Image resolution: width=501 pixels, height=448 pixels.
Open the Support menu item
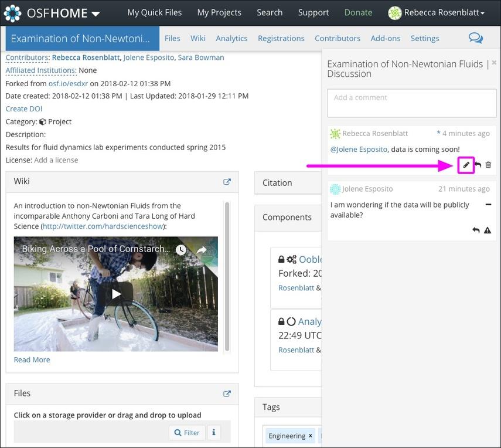coord(313,12)
